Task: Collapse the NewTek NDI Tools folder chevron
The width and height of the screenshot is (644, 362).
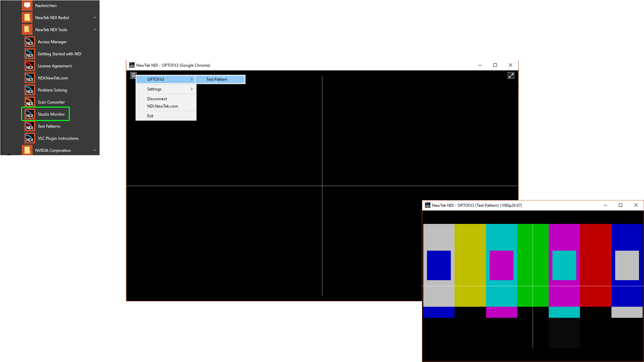Action: tap(95, 29)
